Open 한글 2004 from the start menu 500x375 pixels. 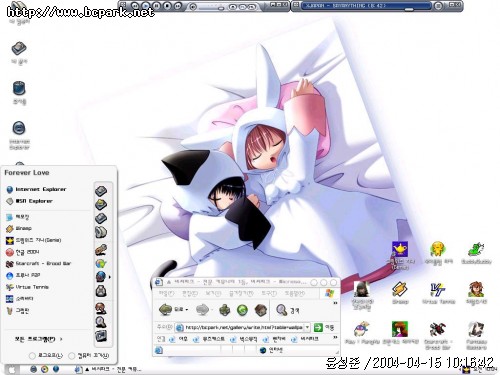[22, 252]
